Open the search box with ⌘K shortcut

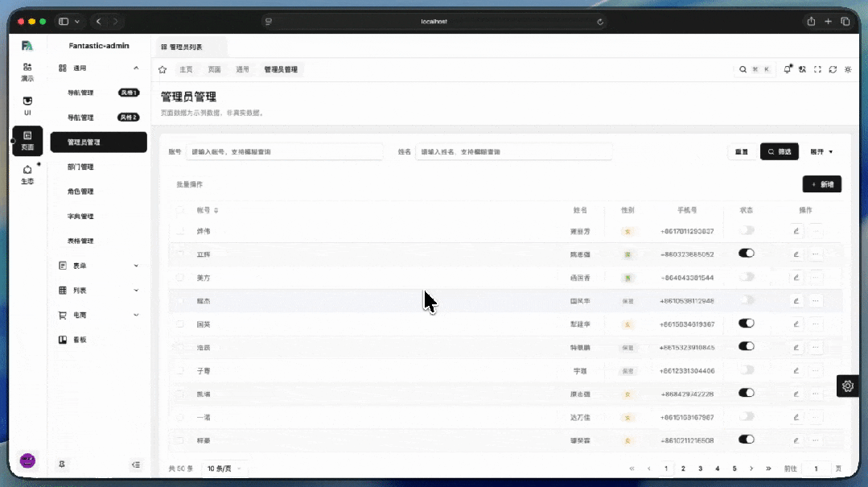(x=754, y=69)
